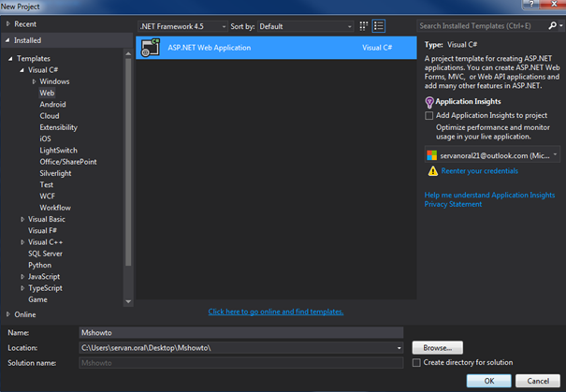The width and height of the screenshot is (566, 392).
Task: Open the .NET Framework 4.5 dropdown
Action: [x=182, y=26]
